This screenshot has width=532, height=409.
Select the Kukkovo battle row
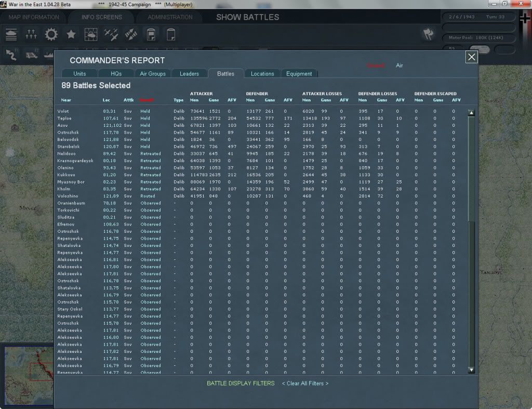click(x=261, y=175)
